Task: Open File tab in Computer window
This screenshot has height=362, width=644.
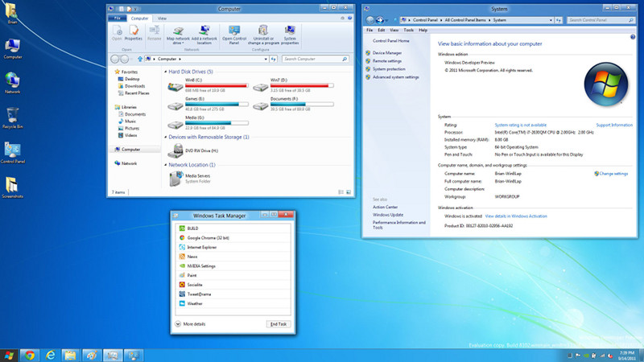Action: (117, 18)
